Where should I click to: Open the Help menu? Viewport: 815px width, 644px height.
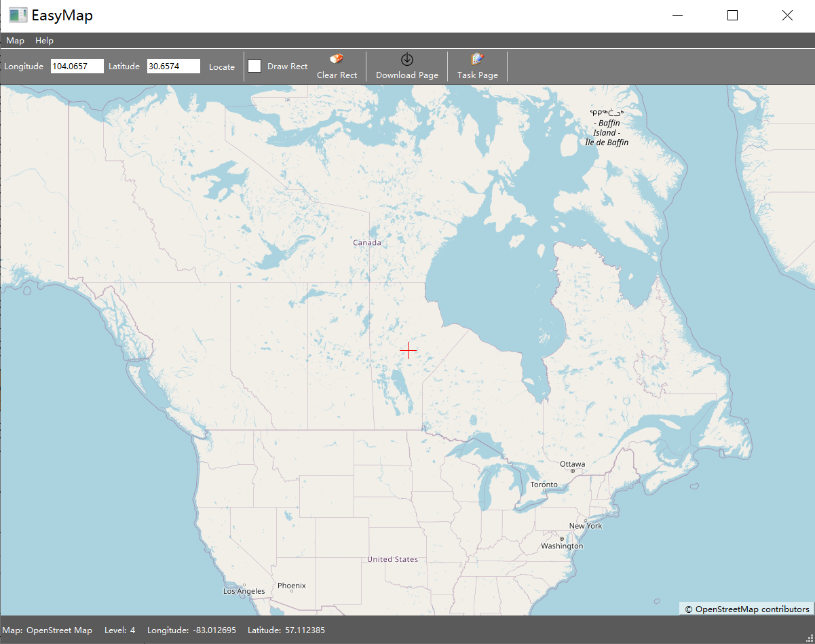coord(44,41)
